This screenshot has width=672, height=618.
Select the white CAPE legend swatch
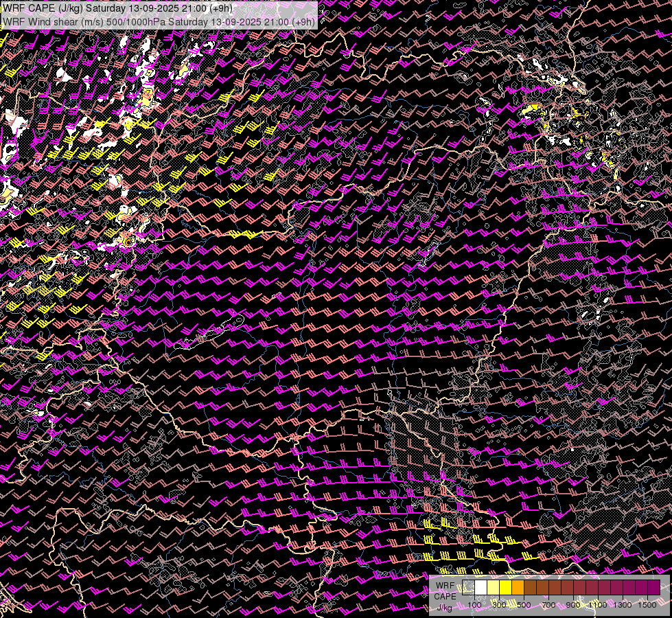(x=481, y=588)
